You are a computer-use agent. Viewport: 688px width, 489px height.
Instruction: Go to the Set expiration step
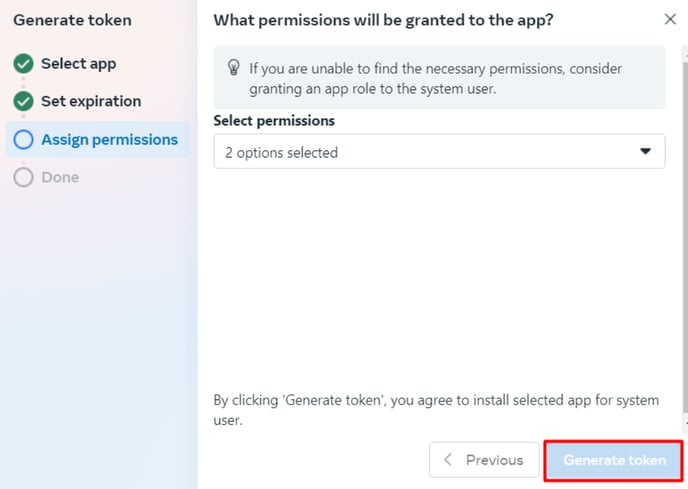pyautogui.click(x=91, y=101)
